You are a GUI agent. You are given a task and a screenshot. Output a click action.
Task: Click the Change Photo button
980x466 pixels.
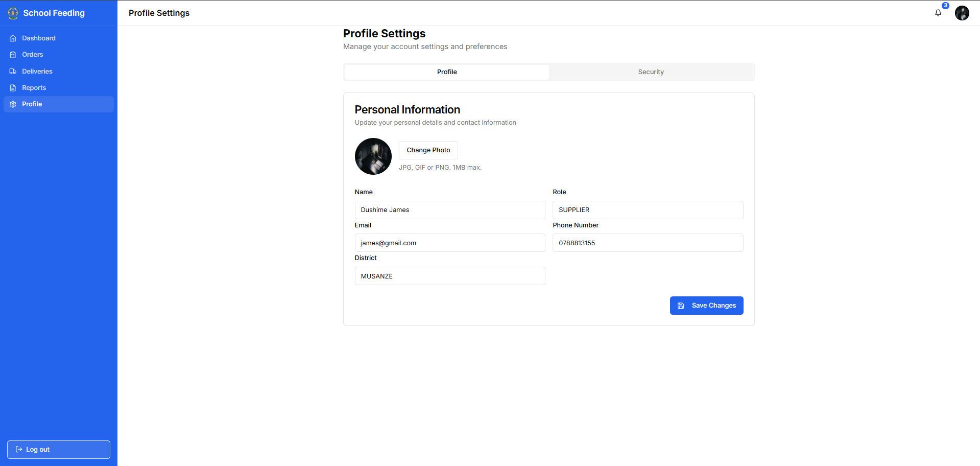(x=428, y=150)
